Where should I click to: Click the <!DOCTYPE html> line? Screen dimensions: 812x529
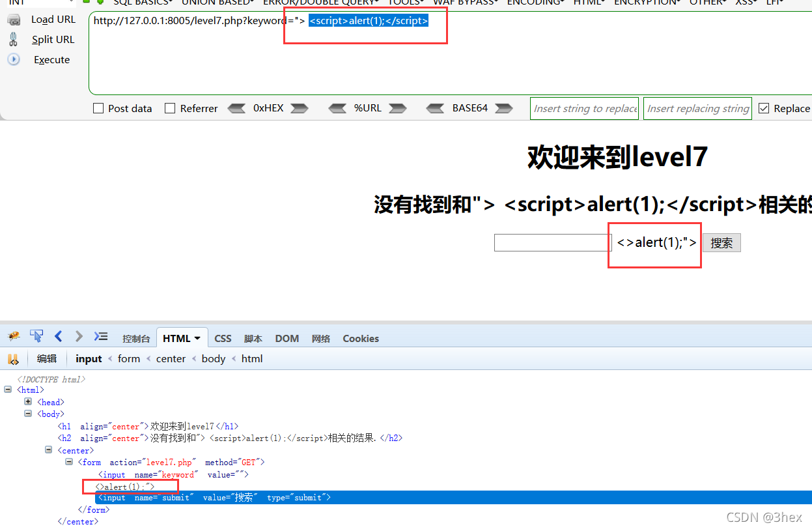click(x=51, y=379)
